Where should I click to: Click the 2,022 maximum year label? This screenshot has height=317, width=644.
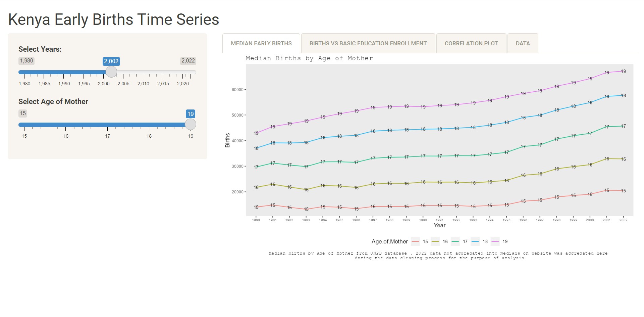click(x=188, y=61)
